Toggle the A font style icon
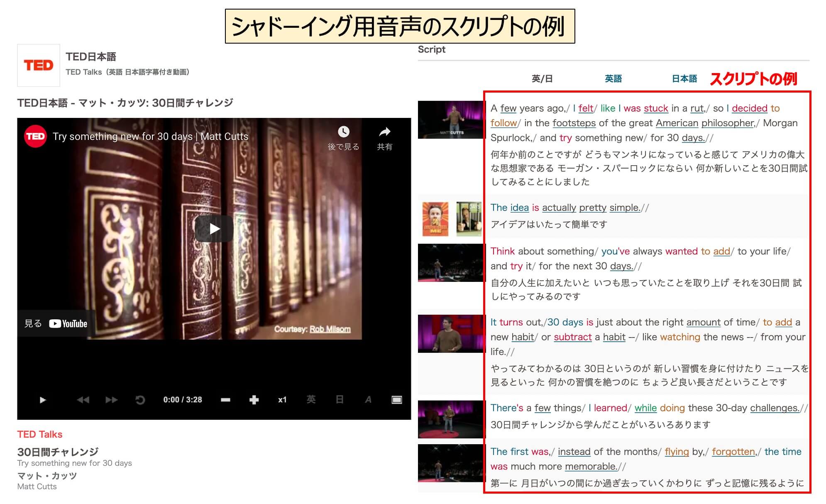826x504 pixels. [368, 399]
